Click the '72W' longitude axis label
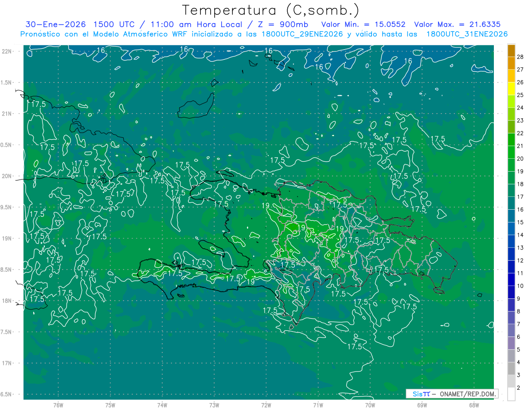 pyautogui.click(x=266, y=405)
